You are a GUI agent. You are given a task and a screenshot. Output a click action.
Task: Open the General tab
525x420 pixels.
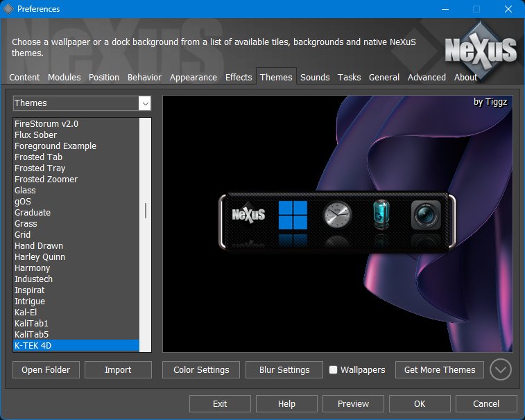[x=384, y=78]
